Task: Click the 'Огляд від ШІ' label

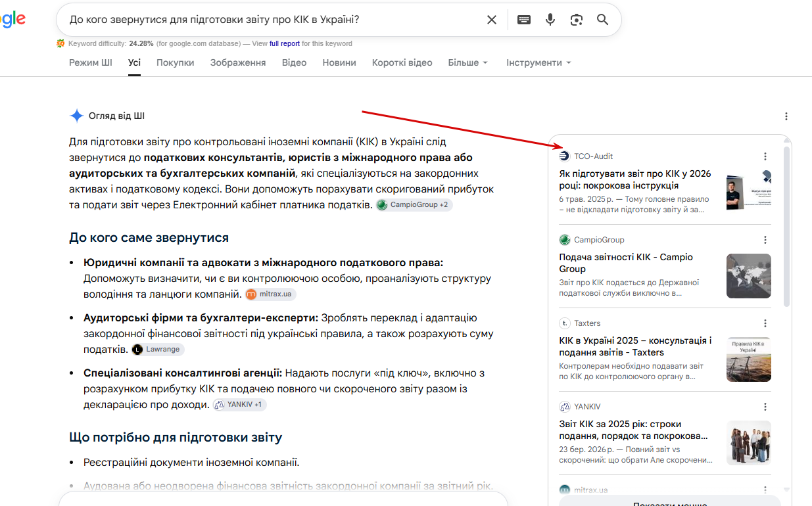Action: click(116, 116)
